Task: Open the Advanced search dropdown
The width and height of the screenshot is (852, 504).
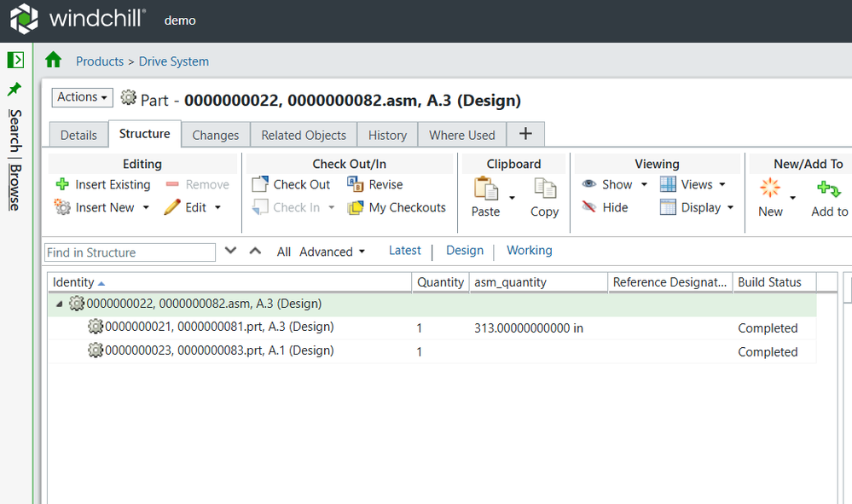Action: tap(332, 252)
